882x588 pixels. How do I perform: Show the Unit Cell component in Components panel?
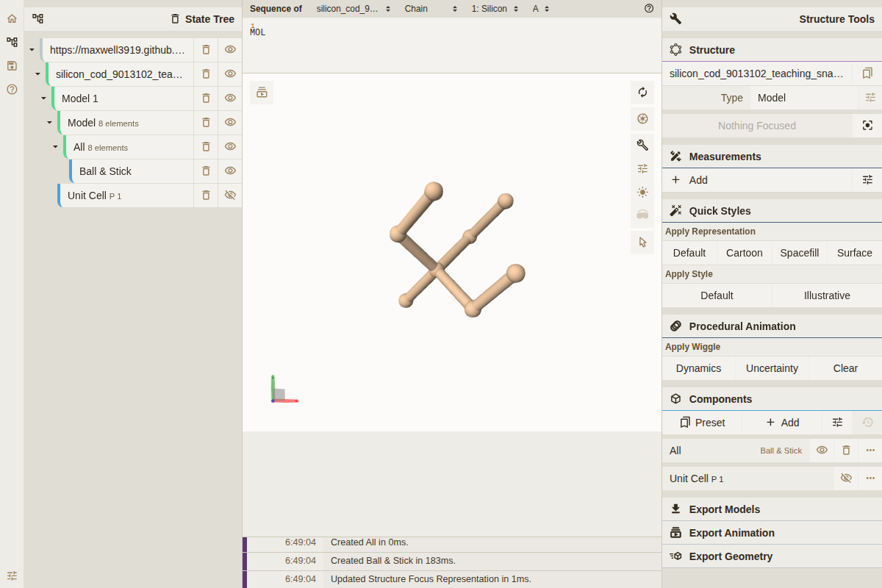pos(846,478)
